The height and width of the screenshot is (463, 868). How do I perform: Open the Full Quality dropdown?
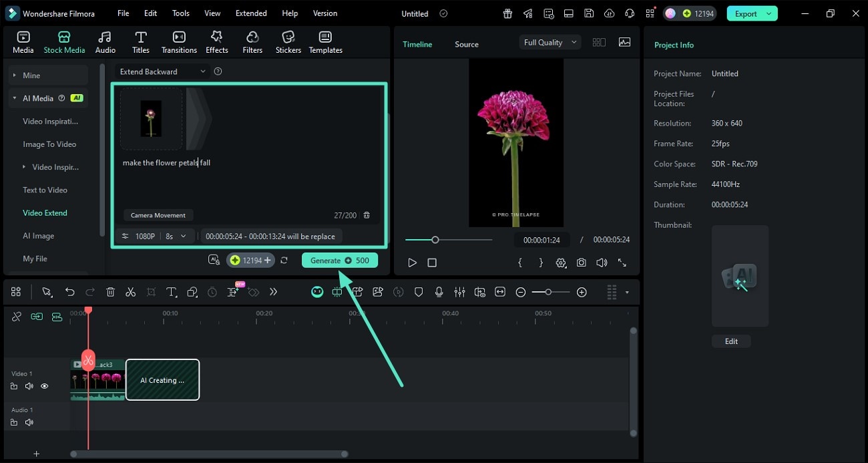click(x=550, y=41)
